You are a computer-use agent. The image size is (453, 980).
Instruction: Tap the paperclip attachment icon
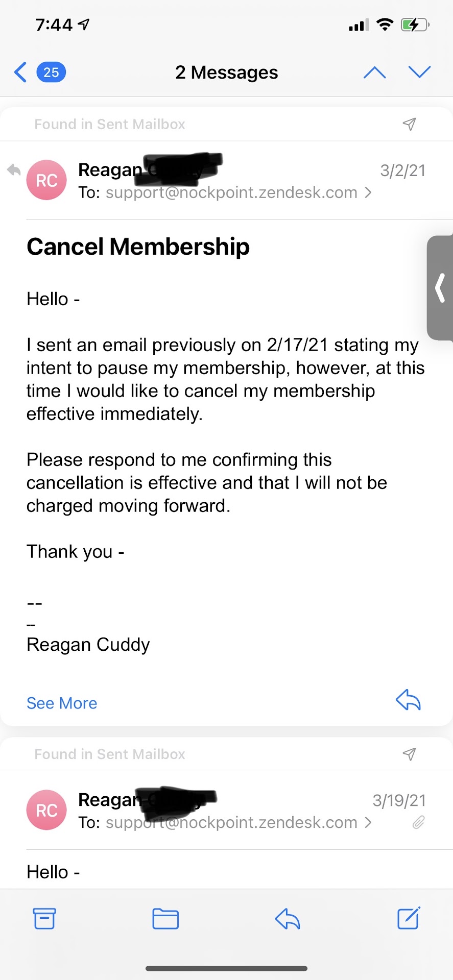click(x=419, y=822)
